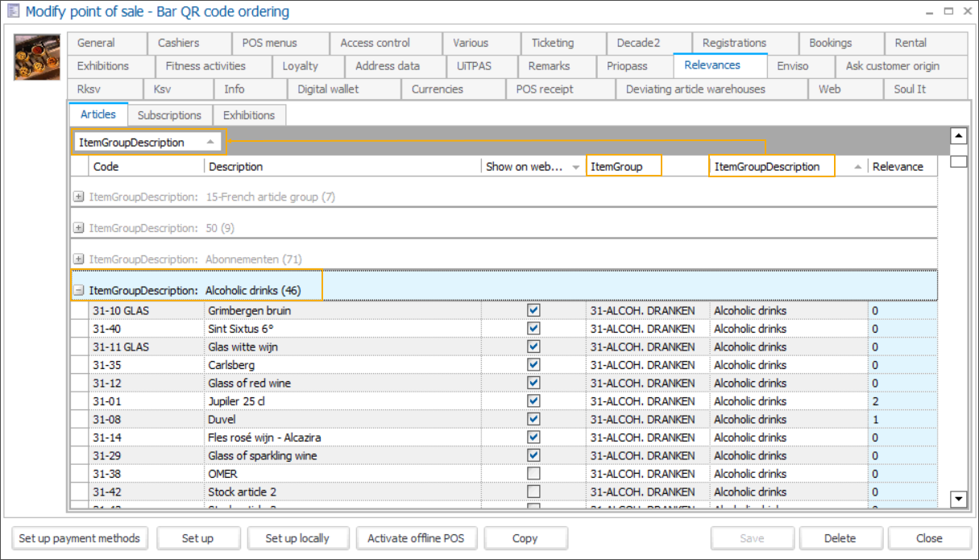Toggle sort arrow on ItemGroupDescription column header
Screen dimensions: 979x560
click(857, 167)
